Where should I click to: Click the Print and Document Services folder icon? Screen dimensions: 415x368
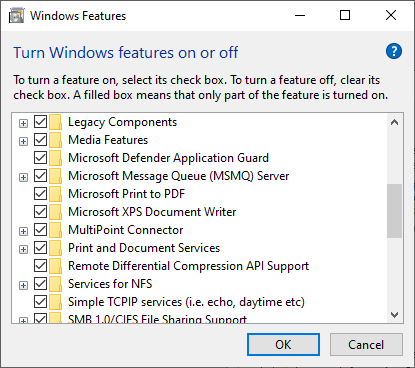pyautogui.click(x=55, y=248)
